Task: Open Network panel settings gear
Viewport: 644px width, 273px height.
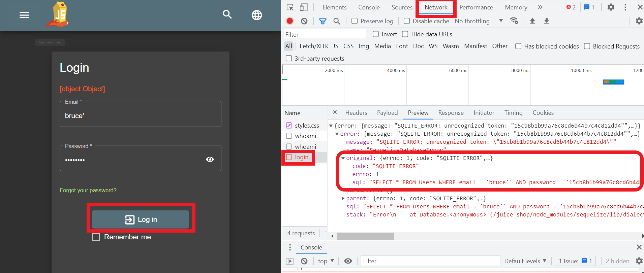Action: click(x=639, y=21)
